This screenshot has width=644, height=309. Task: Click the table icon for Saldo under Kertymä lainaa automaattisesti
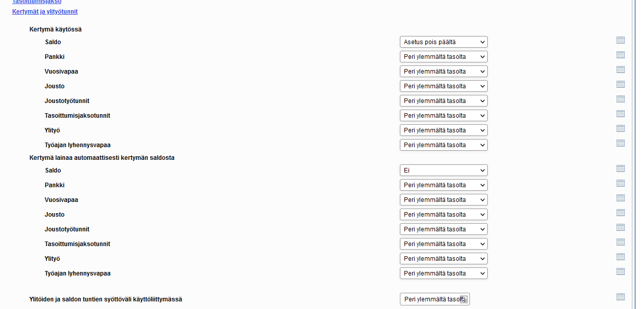[620, 168]
